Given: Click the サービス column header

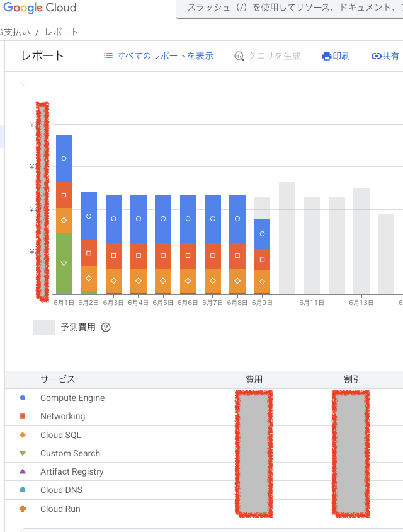Looking at the screenshot, I should 58,379.
